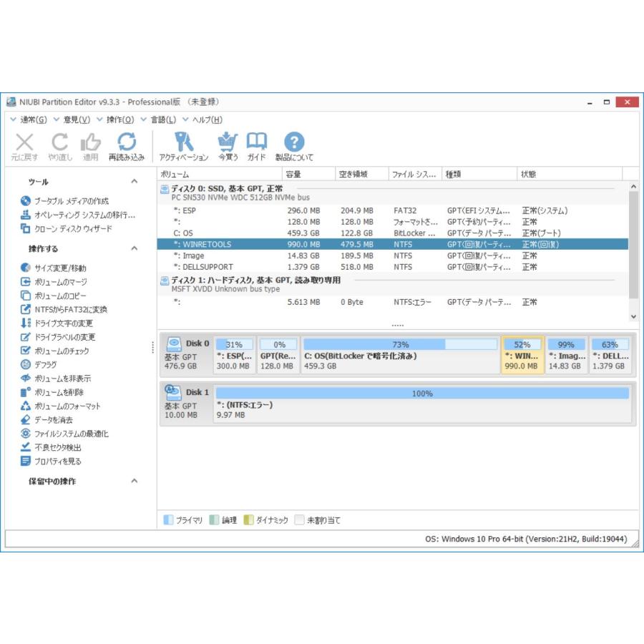The width and height of the screenshot is (644, 644).
Task: Click the 今買う purchase button
Action: point(228,144)
